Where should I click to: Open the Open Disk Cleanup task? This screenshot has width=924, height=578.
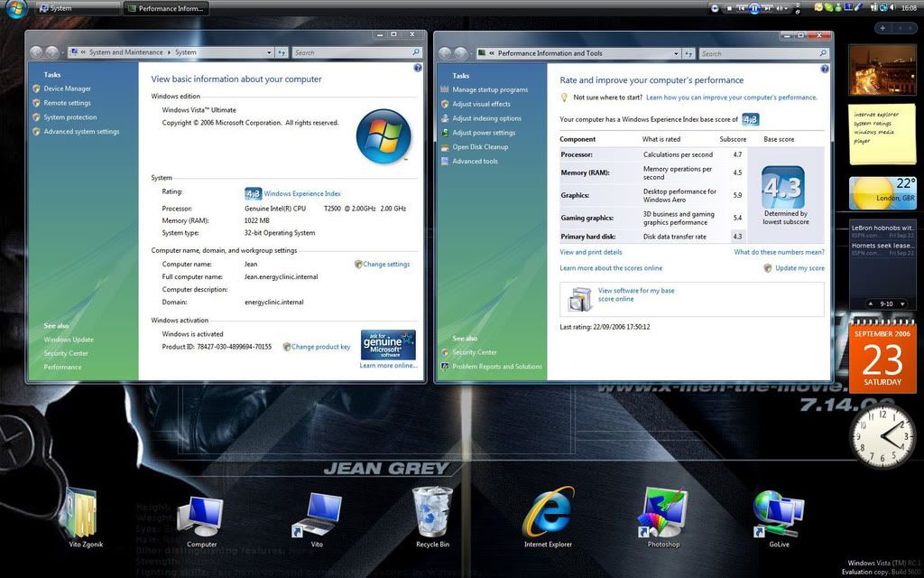(480, 147)
